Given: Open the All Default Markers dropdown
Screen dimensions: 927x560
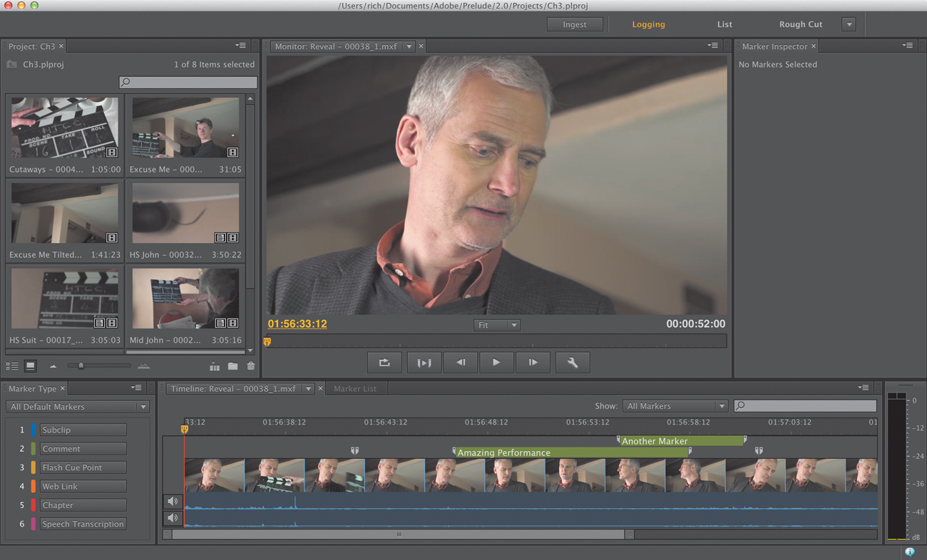Looking at the screenshot, I should pos(78,407).
